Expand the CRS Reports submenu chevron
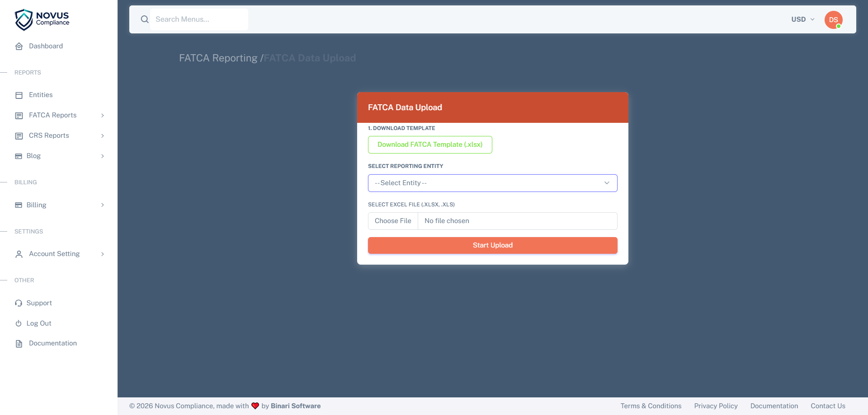 click(x=103, y=136)
